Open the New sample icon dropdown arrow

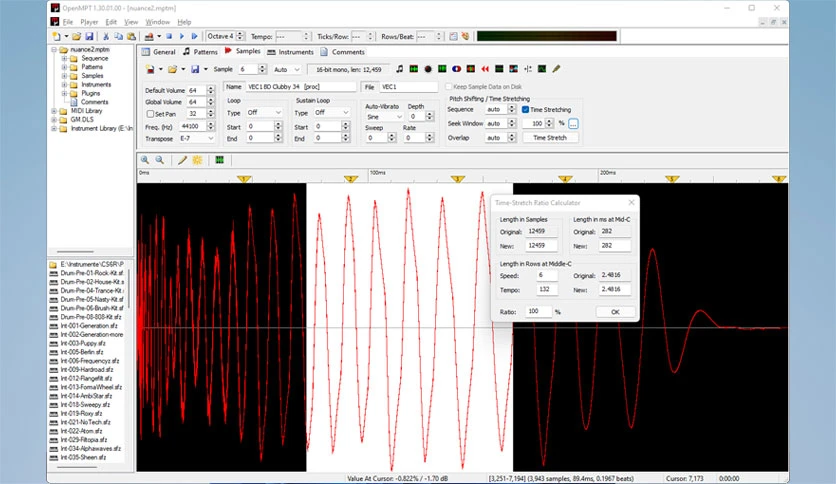point(160,69)
